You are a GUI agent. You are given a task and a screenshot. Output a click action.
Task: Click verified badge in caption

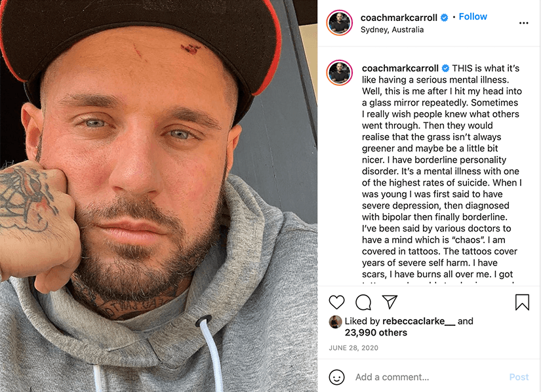pyautogui.click(x=445, y=68)
